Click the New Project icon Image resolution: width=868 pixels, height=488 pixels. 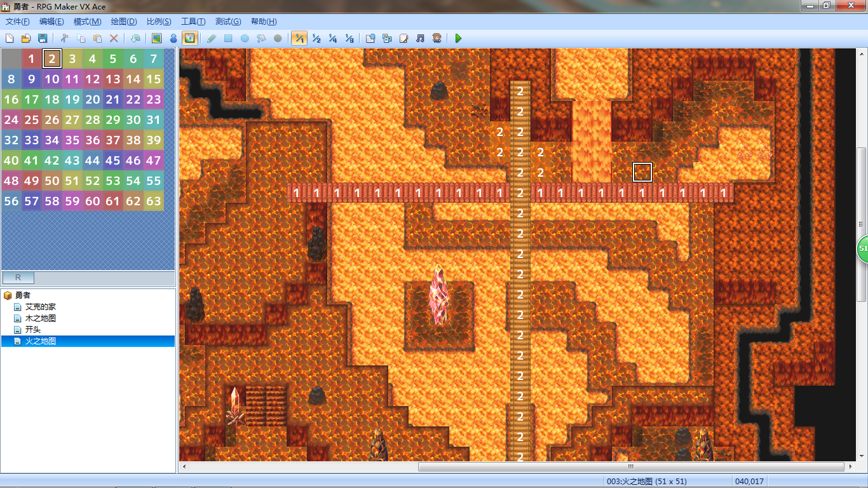pos(10,38)
